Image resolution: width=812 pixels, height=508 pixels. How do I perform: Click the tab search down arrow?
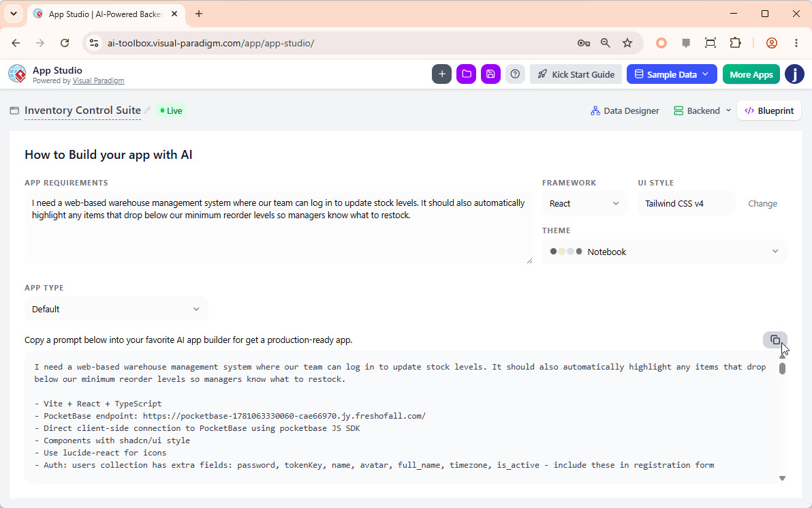[14, 14]
